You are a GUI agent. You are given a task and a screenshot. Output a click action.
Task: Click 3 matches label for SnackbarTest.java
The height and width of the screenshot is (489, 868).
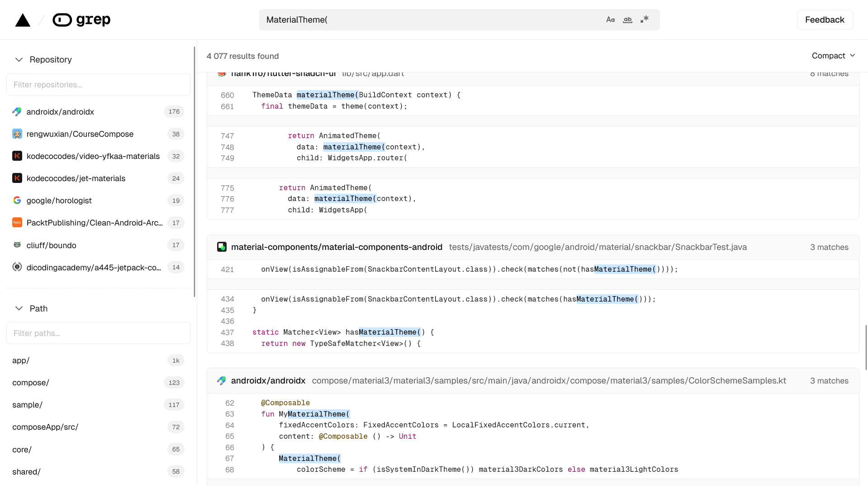pos(829,247)
